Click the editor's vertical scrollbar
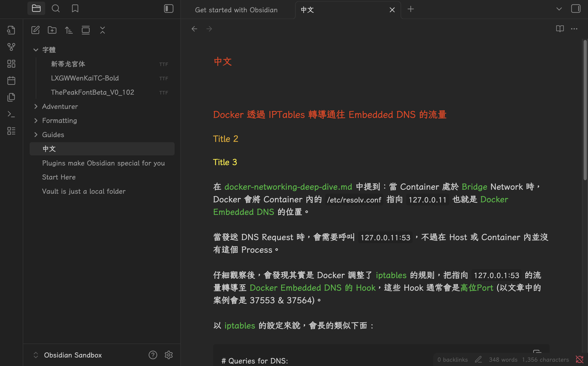The width and height of the screenshot is (588, 366). click(585, 110)
